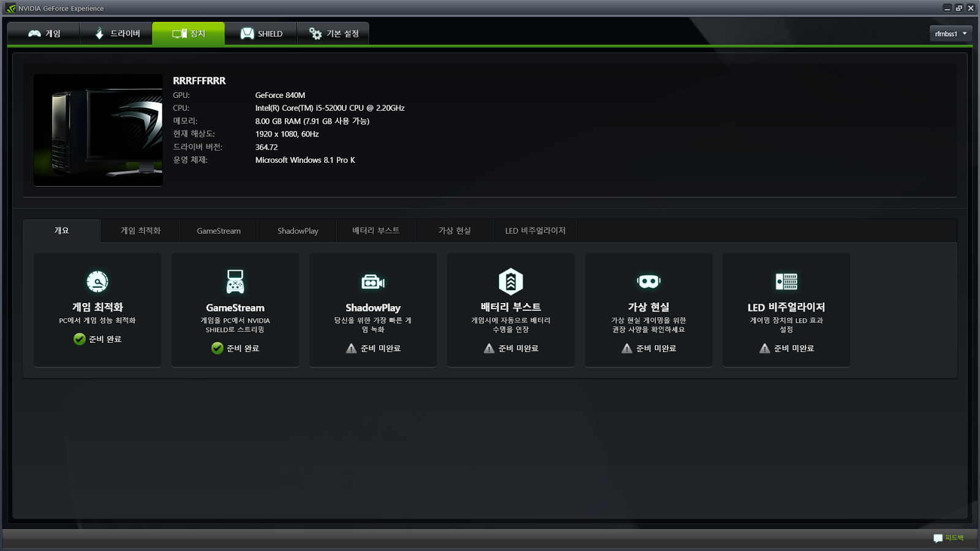Click the monitor icon on 장치 tab

point(179,34)
